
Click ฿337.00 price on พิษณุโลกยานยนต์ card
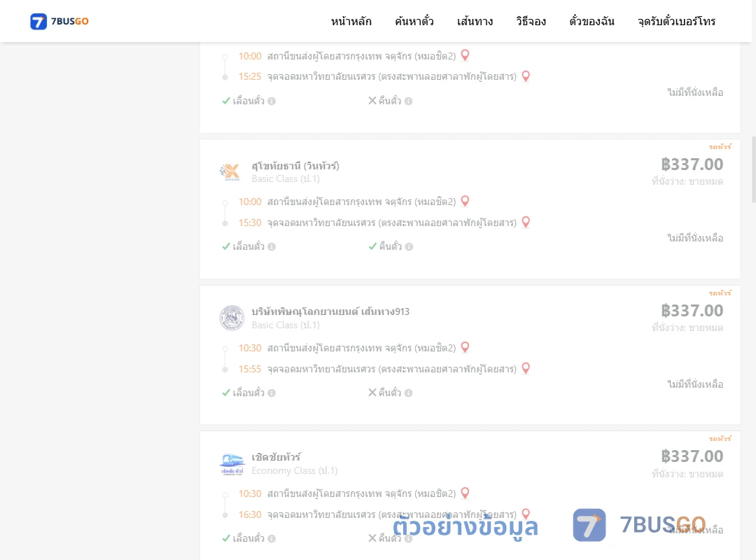(692, 311)
